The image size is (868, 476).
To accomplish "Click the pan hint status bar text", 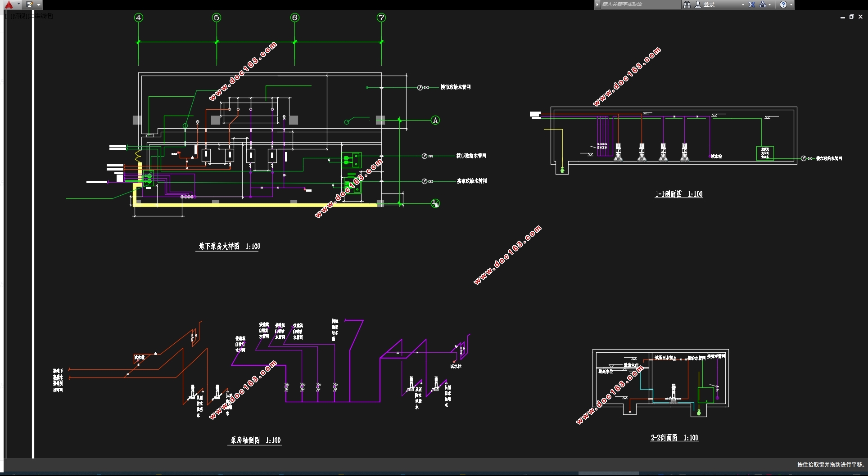I will (x=831, y=464).
